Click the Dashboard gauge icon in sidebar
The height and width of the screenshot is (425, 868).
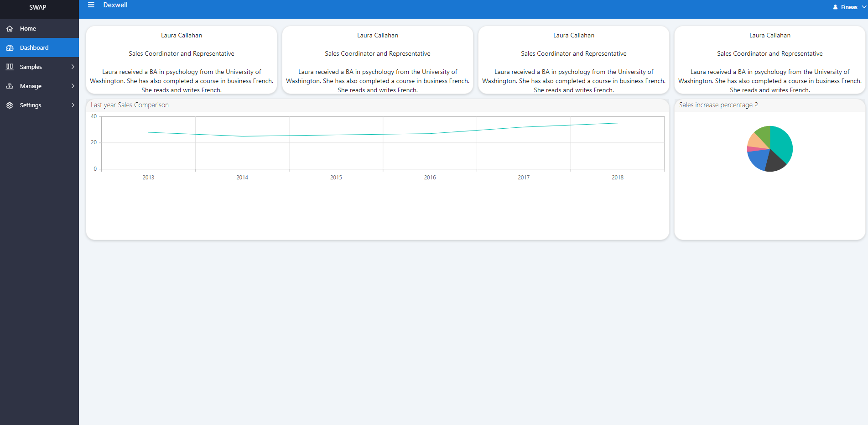tap(10, 48)
